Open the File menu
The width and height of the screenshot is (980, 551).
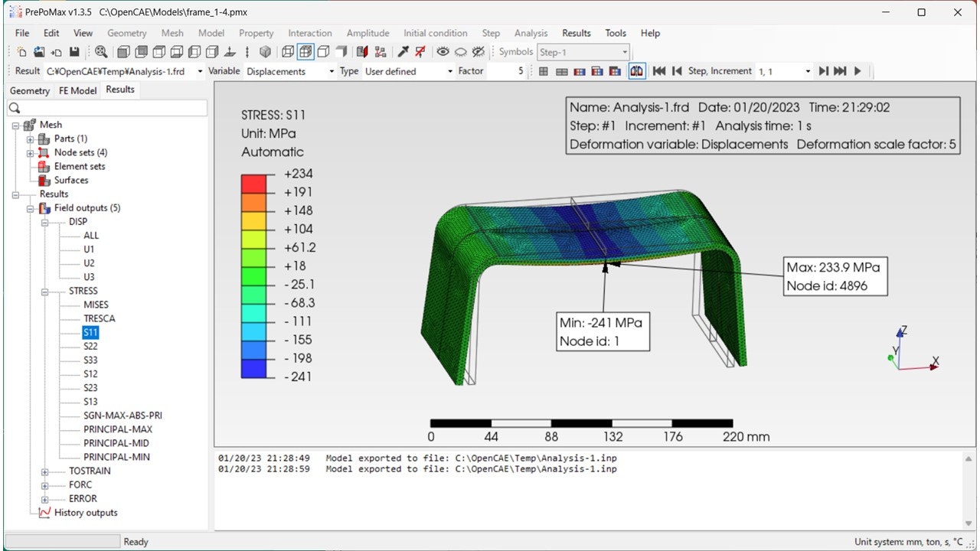(22, 33)
